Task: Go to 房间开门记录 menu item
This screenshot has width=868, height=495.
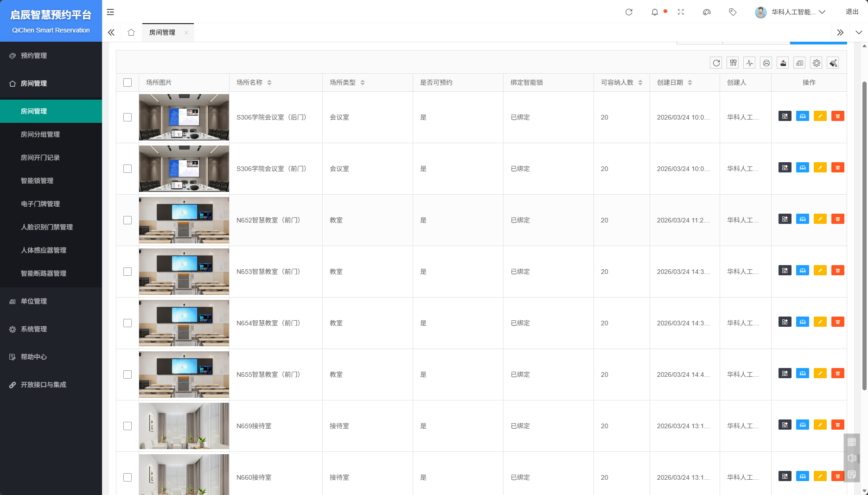Action: tap(40, 158)
